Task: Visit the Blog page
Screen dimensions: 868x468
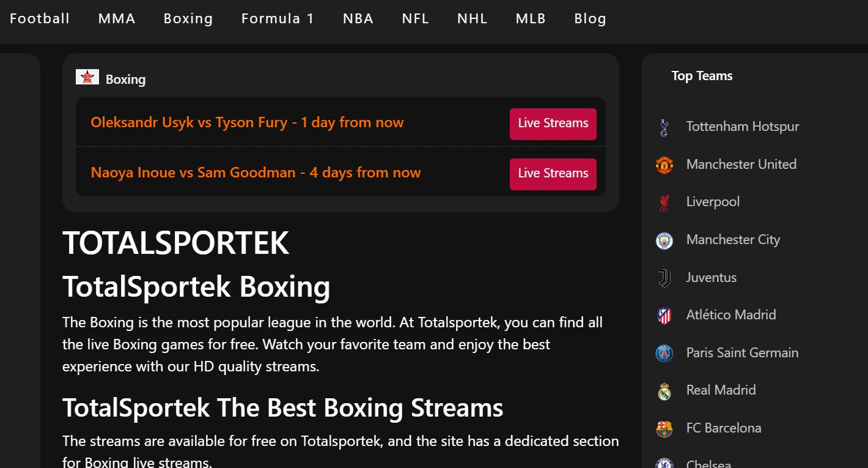Action: coord(590,18)
